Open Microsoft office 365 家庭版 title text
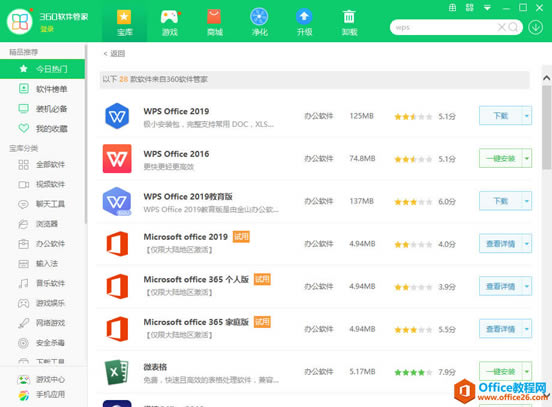This screenshot has height=407, width=552. pyautogui.click(x=196, y=322)
